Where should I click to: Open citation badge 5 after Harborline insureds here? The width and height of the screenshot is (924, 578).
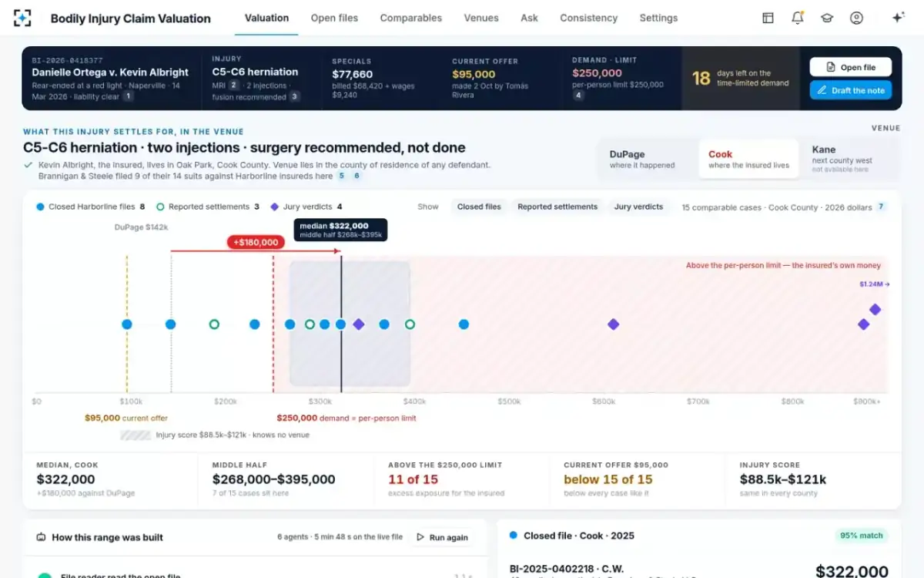[x=341, y=176]
